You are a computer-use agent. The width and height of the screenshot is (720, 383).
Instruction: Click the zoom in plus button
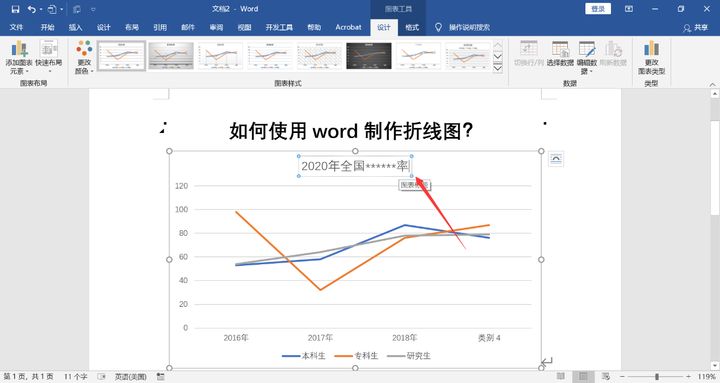[688, 377]
